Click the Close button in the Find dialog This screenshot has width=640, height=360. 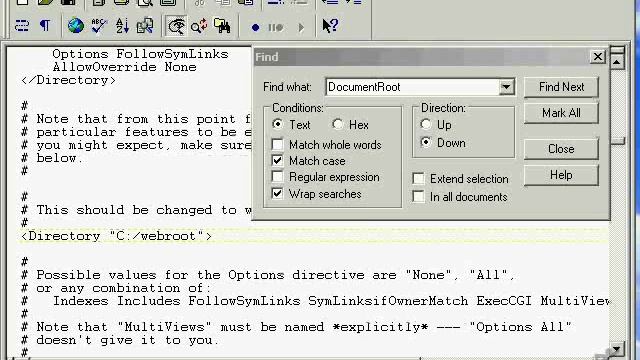tap(561, 149)
